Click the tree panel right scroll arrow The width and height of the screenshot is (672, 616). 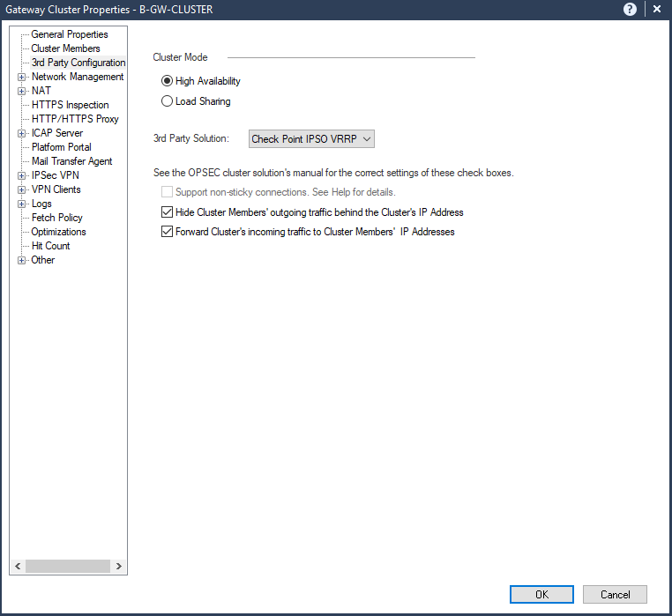click(119, 567)
